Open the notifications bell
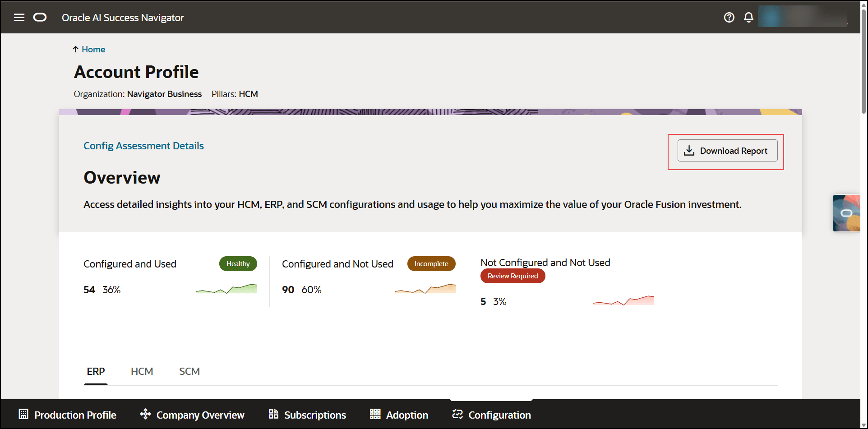Viewport: 868px width, 429px height. click(748, 18)
